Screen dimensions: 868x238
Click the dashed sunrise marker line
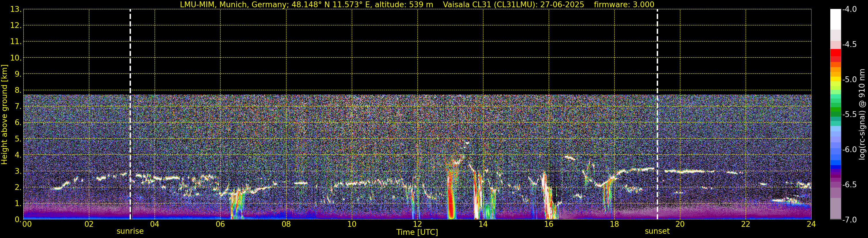130,114
